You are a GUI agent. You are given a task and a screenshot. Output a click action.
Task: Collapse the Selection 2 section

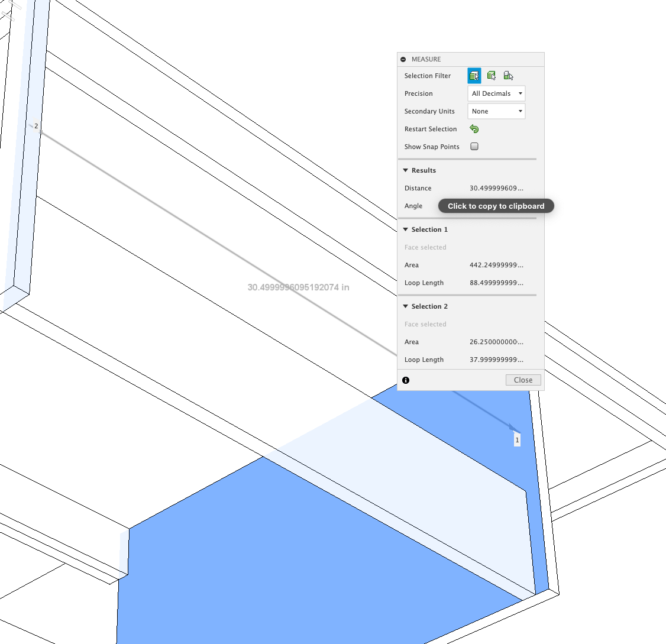coord(405,306)
